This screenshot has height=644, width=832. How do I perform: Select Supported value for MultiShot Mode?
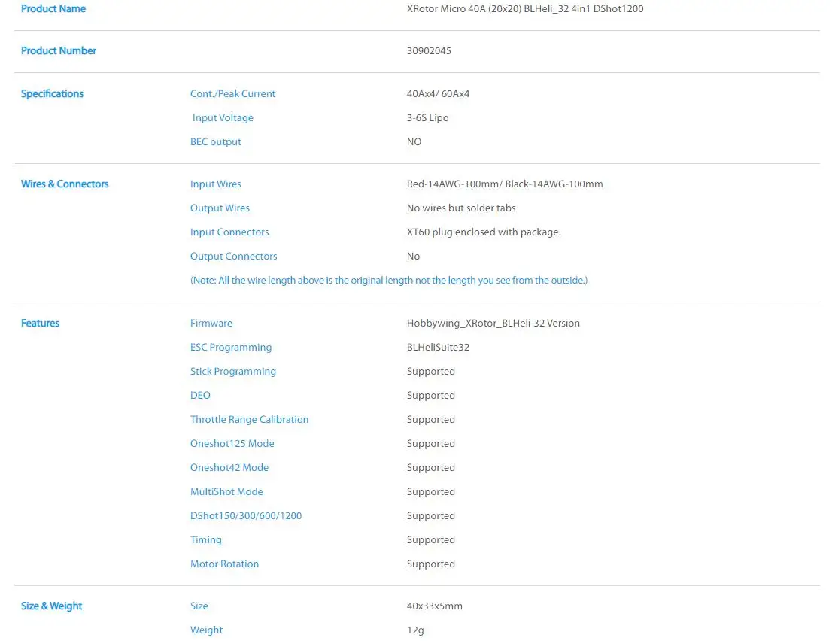430,492
